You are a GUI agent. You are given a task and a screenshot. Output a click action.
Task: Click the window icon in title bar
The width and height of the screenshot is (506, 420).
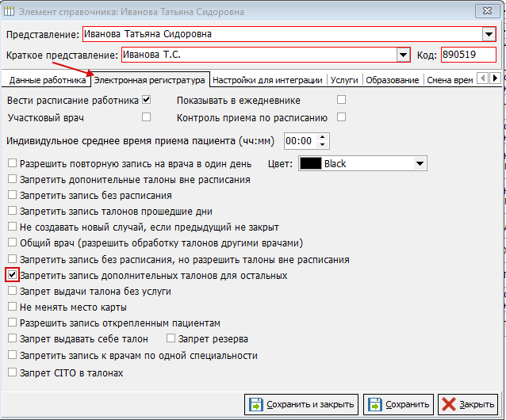pyautogui.click(x=9, y=12)
